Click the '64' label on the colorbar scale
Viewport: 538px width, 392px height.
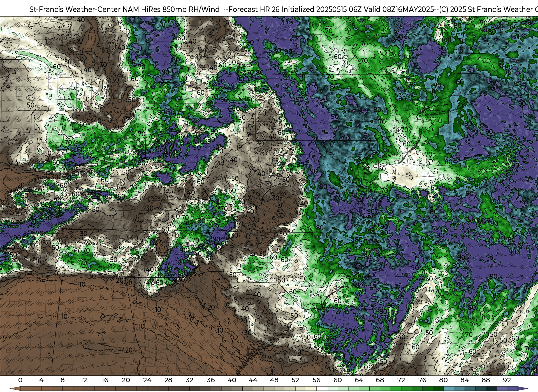(x=359, y=380)
